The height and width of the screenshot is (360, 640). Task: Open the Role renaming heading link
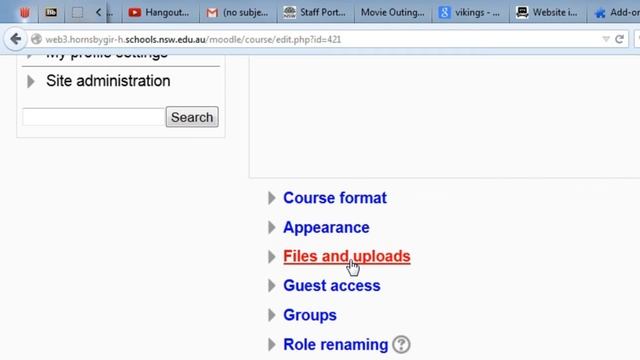coord(336,344)
